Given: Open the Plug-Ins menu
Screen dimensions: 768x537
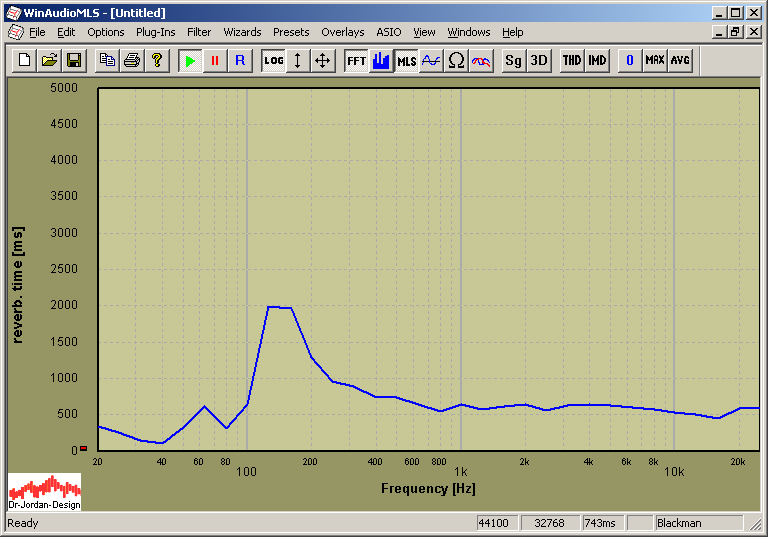Looking at the screenshot, I should (155, 32).
